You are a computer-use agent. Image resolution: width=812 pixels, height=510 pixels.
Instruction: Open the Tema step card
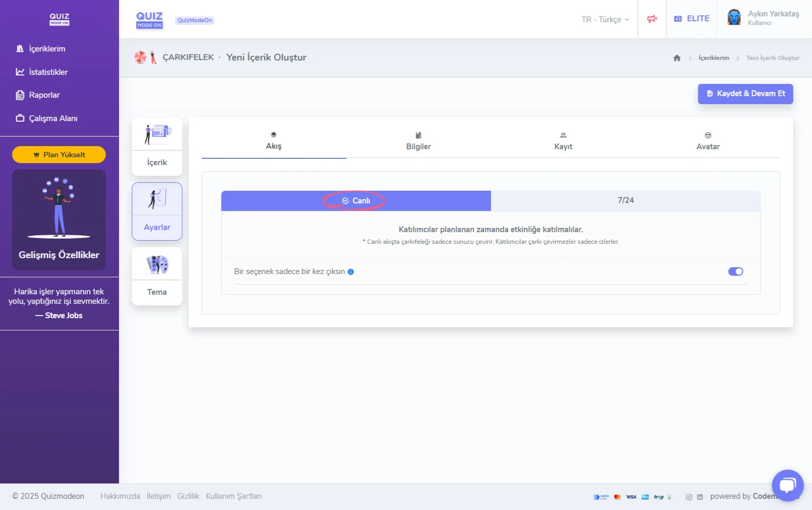157,276
